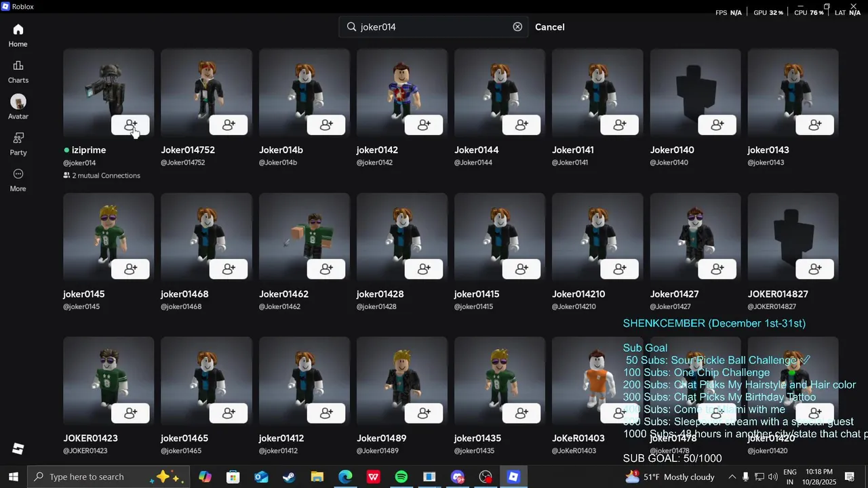Add joker01435 as a connection
The height and width of the screenshot is (488, 868).
[521, 413]
